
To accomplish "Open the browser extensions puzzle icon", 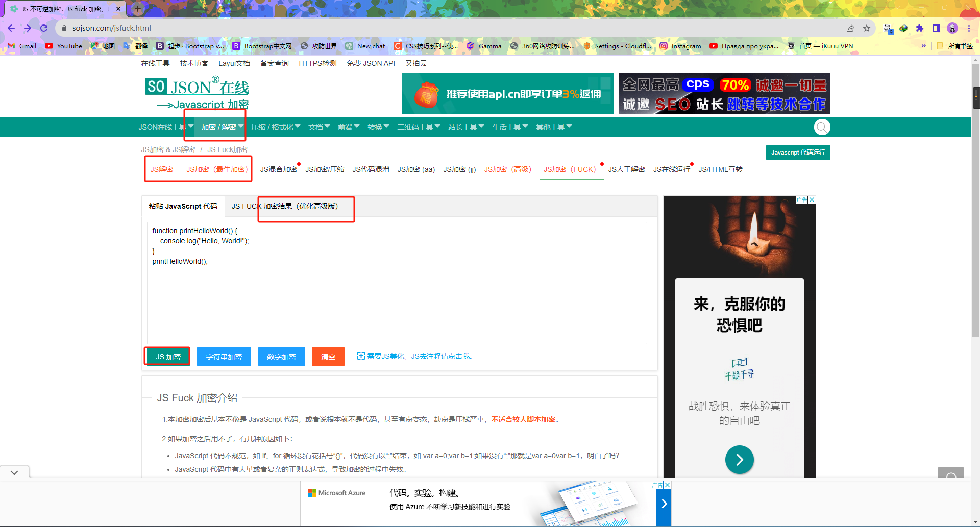I will pyautogui.click(x=920, y=28).
